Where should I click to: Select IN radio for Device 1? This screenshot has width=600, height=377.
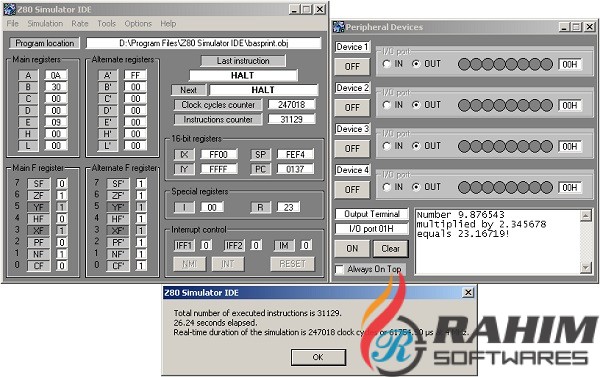pyautogui.click(x=387, y=64)
